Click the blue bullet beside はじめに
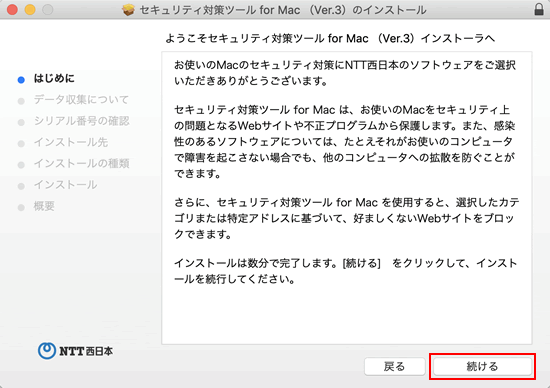Image resolution: width=550 pixels, height=388 pixels. point(21,80)
